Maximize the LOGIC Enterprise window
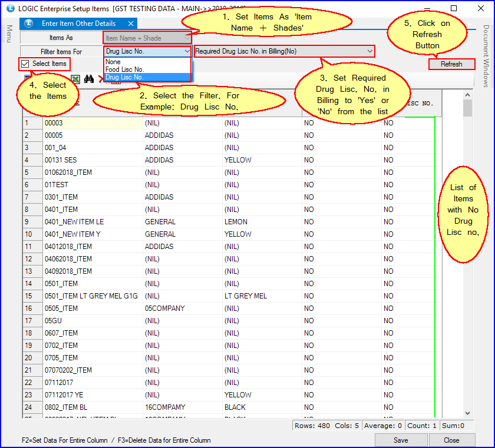Screen dimensions: 495x448 click(454, 8)
